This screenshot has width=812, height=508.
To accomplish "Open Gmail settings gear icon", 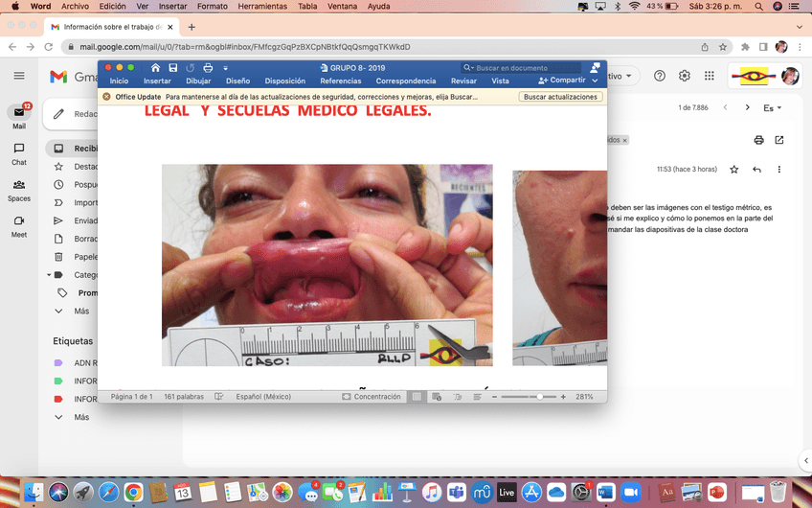I will click(685, 76).
